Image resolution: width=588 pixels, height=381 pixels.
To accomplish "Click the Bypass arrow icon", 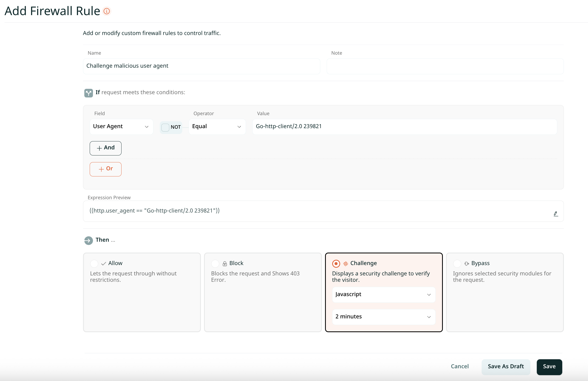I will tap(466, 263).
